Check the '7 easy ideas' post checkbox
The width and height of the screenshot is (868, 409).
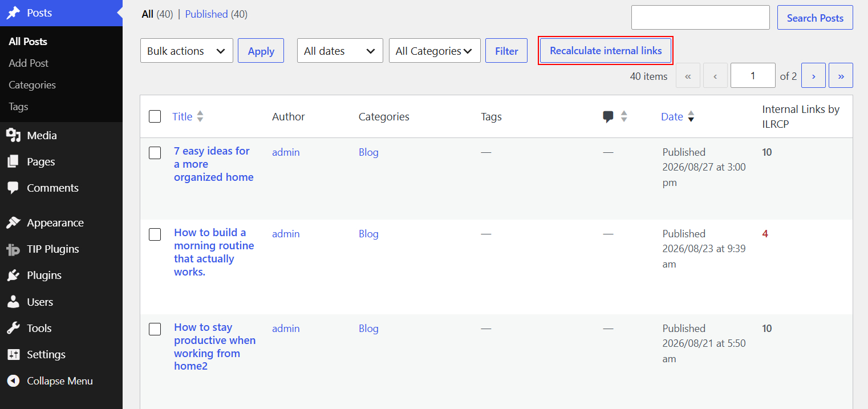coord(155,152)
